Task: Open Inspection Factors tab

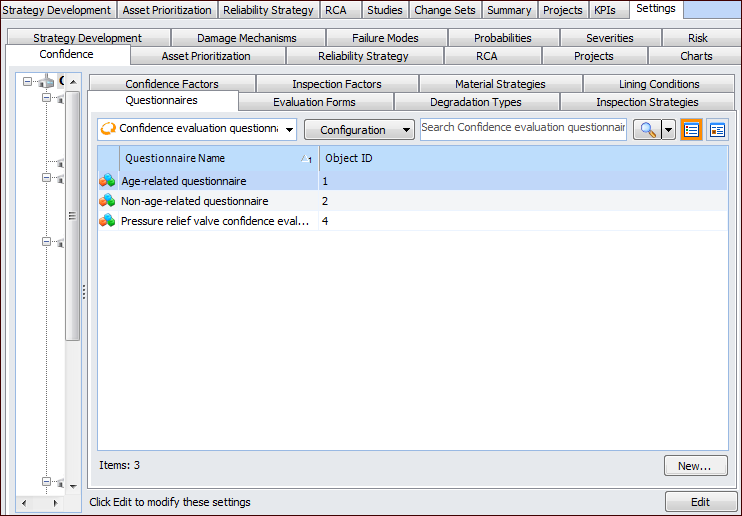Action: click(337, 84)
